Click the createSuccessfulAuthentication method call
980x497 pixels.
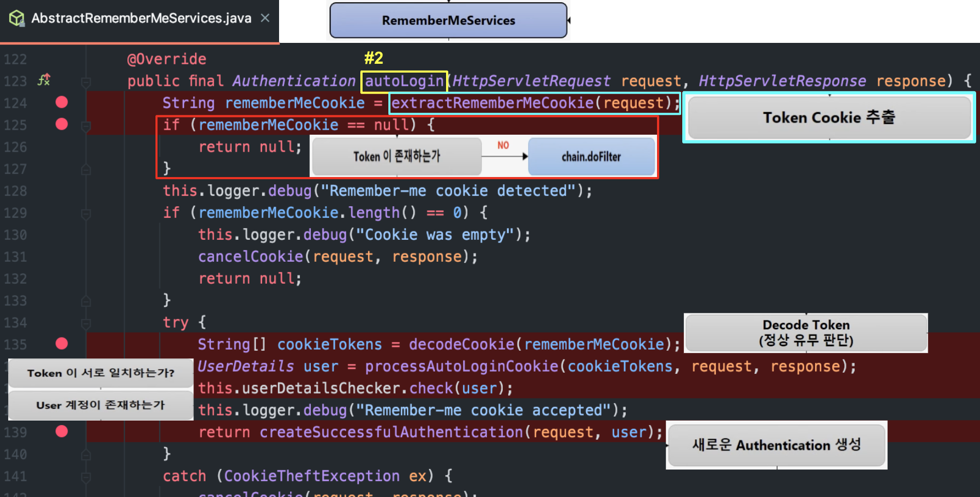(391, 433)
